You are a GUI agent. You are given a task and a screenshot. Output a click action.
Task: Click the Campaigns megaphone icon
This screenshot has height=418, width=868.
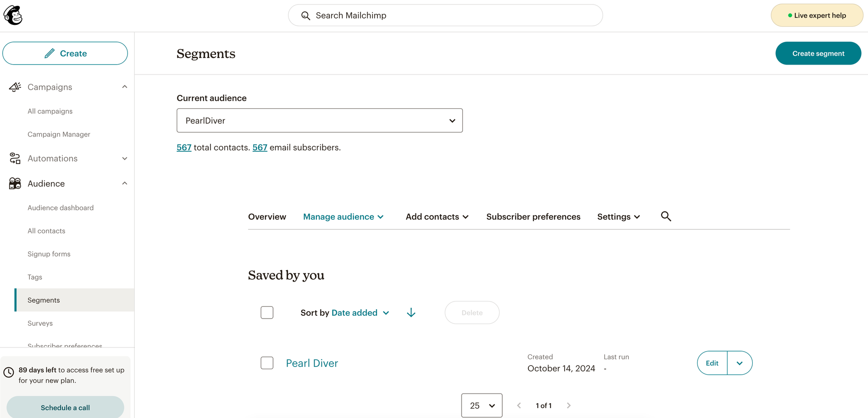(x=15, y=87)
